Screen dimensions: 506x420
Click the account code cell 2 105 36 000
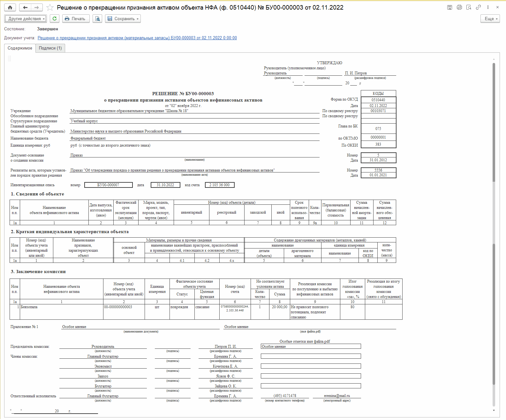pos(219,185)
